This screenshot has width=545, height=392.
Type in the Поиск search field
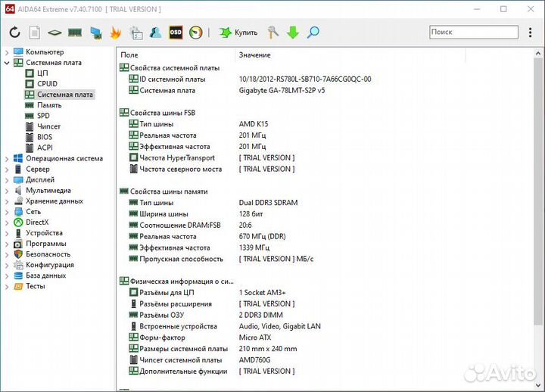pos(473,32)
